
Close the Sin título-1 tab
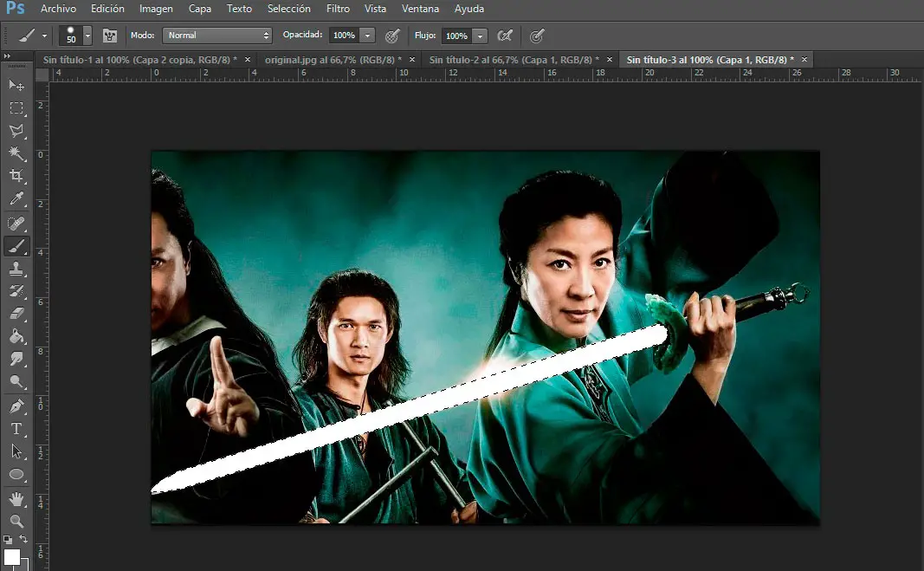point(248,60)
